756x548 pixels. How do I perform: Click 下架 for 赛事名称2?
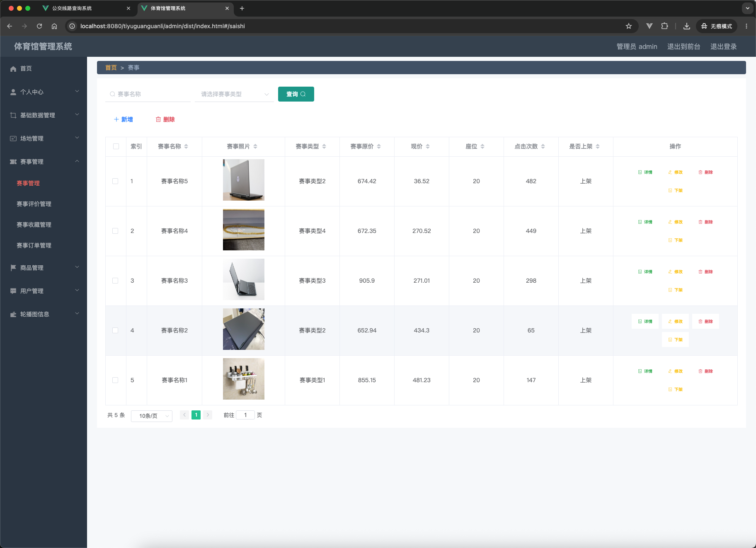(676, 339)
